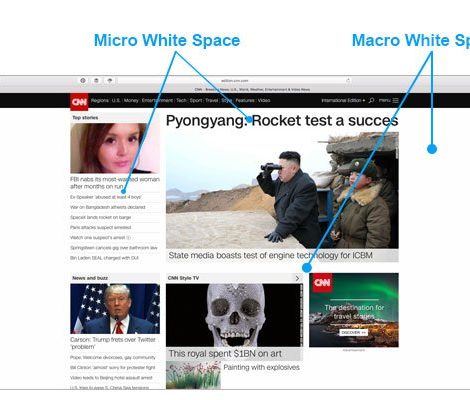Click the arrow chevron next to CNN Style TV
This screenshot has height=400, width=470.
click(297, 278)
